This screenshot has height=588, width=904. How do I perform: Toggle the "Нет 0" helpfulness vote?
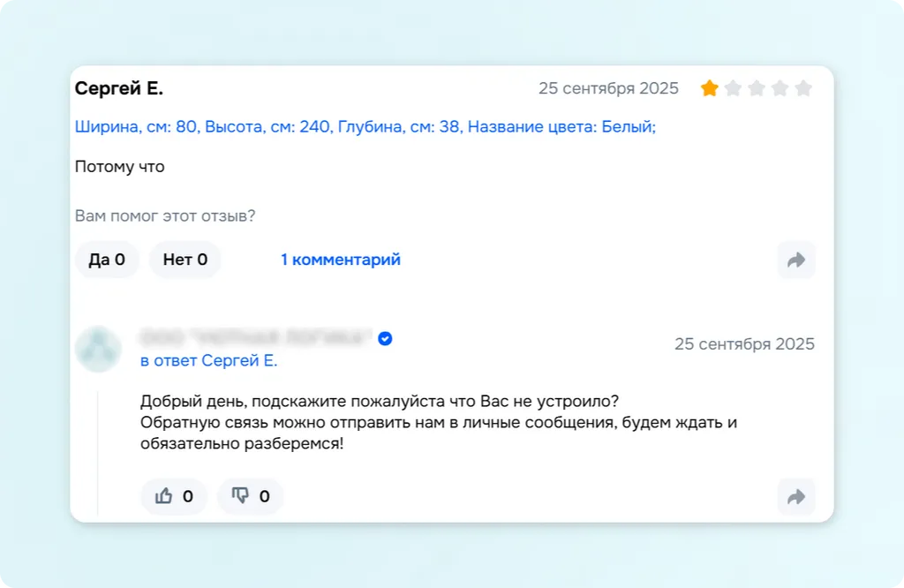coord(185,260)
